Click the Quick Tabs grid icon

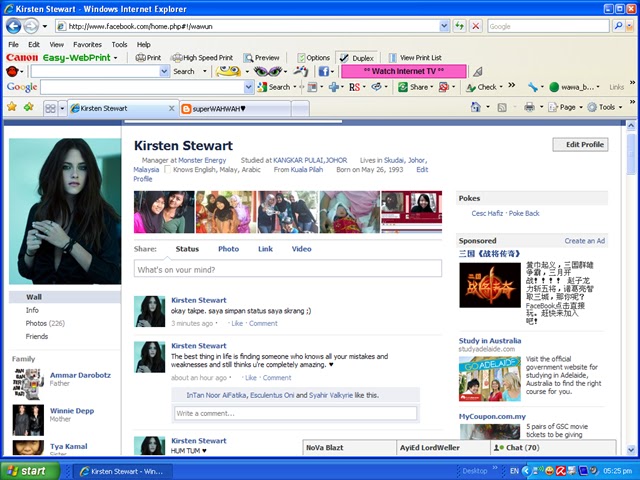coord(50,108)
